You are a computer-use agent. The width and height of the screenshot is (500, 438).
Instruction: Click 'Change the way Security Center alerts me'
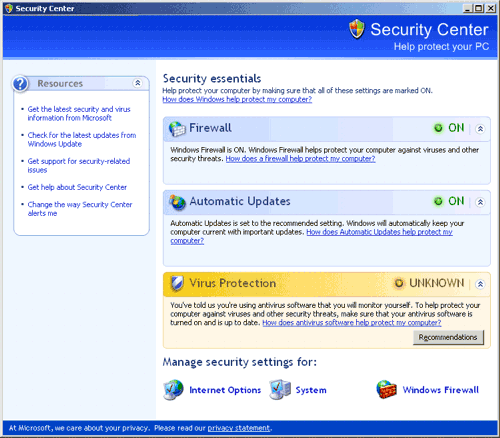(80, 209)
